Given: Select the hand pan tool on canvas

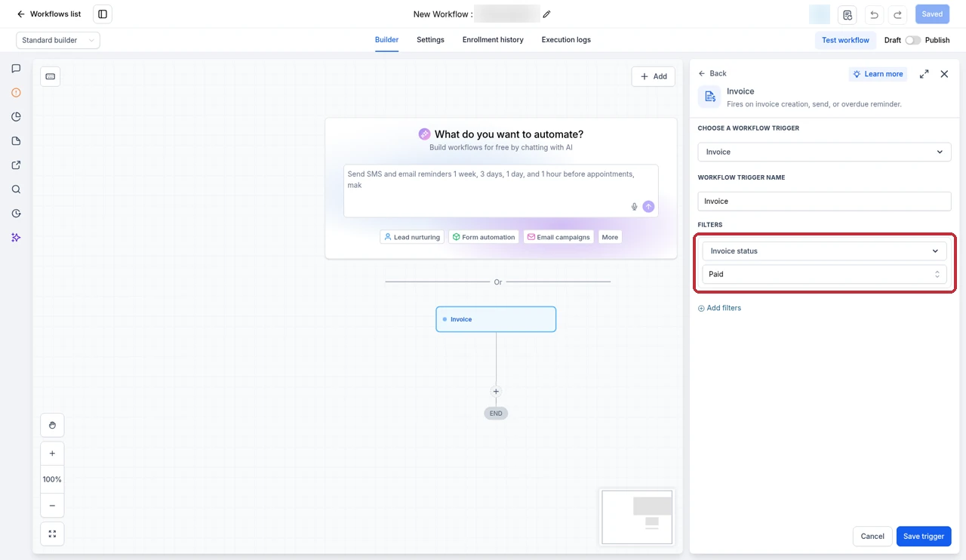Looking at the screenshot, I should [x=52, y=425].
